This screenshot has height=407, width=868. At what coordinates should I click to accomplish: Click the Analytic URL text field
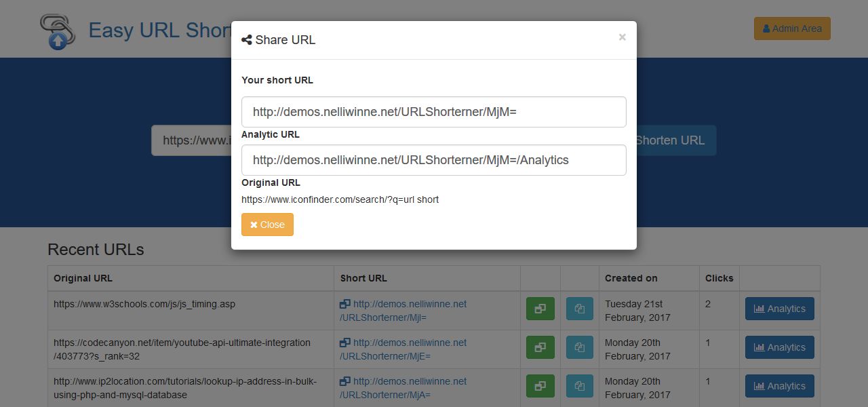coord(433,160)
